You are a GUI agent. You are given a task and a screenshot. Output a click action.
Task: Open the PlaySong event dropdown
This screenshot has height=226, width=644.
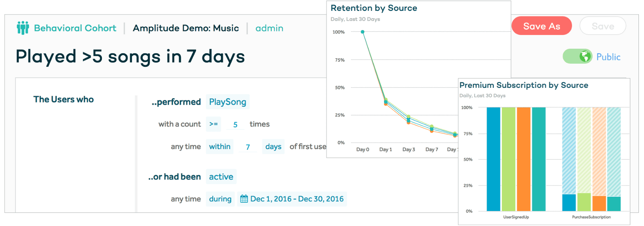pos(227,102)
